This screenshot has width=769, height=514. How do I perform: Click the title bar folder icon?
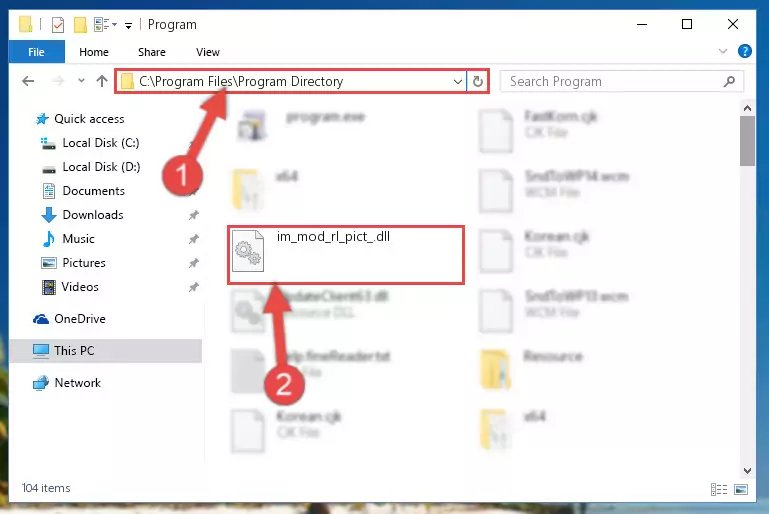pos(25,25)
